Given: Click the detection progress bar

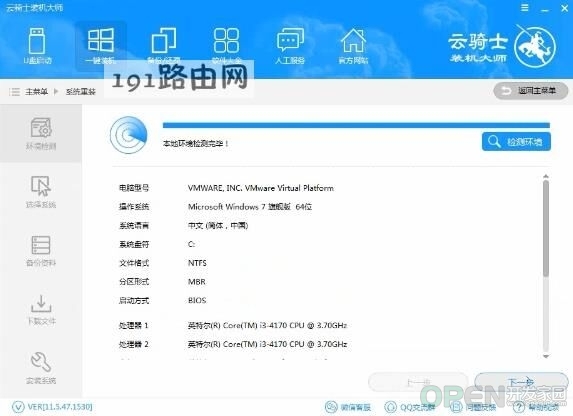Looking at the screenshot, I should (x=356, y=125).
